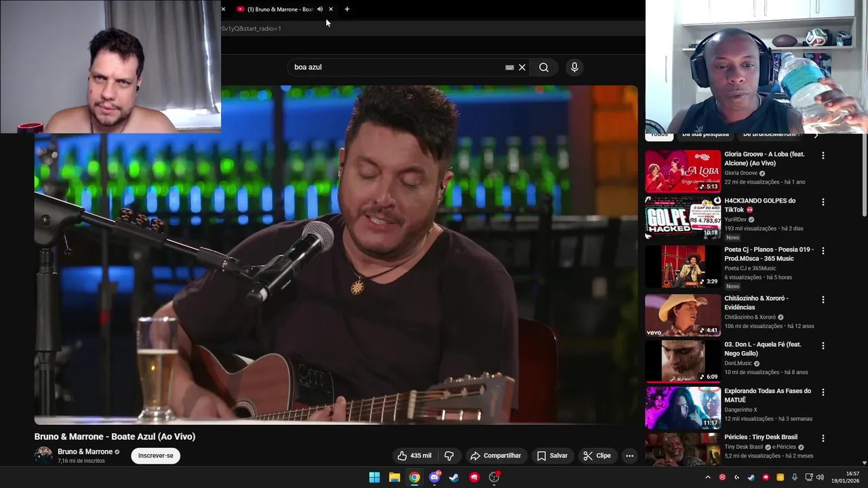Open Chitãozinho & Xororó Evidências thumbnail
This screenshot has height=488, width=868.
(x=683, y=315)
